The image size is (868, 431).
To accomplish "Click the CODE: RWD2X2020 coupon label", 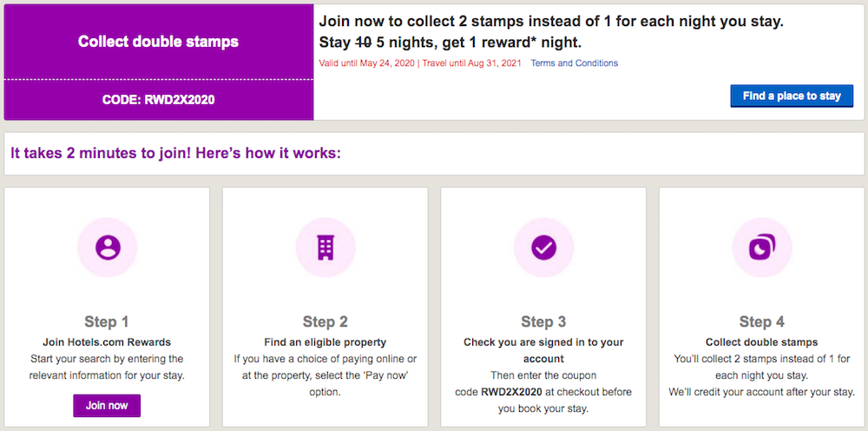I will pos(158,100).
